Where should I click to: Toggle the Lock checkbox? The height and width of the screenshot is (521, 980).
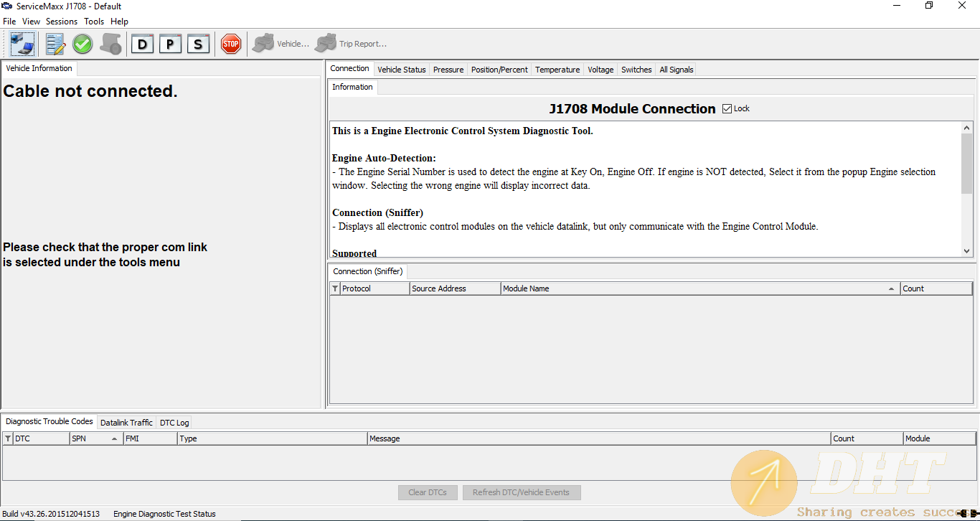(x=727, y=108)
